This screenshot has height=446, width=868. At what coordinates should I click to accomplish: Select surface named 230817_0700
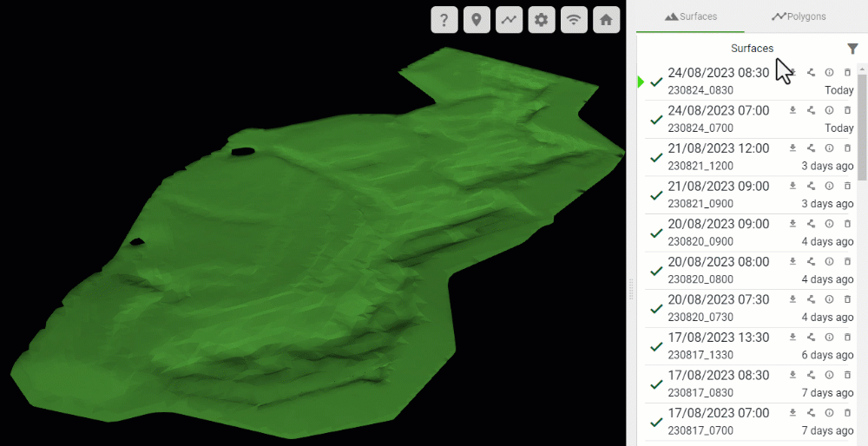[700, 430]
